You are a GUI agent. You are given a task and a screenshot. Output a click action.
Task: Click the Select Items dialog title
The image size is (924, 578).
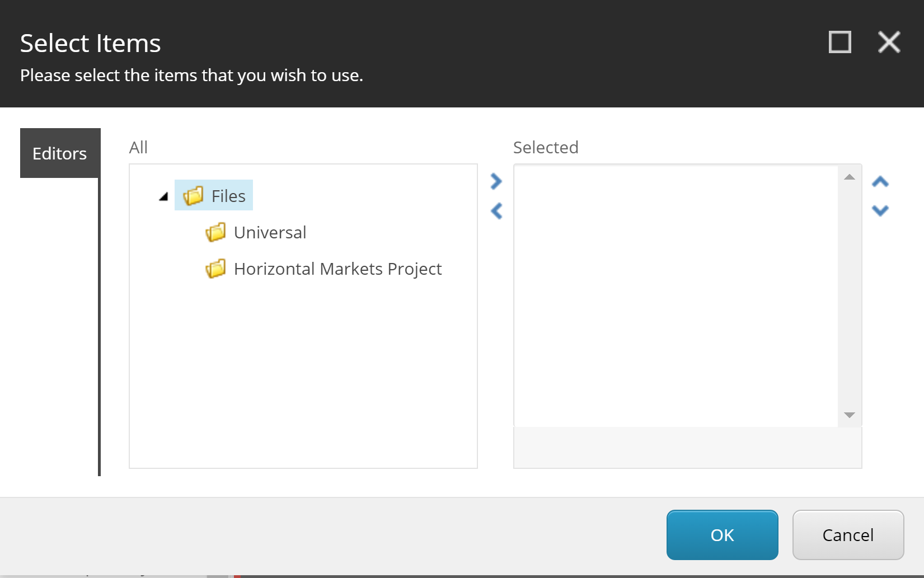[x=90, y=43]
